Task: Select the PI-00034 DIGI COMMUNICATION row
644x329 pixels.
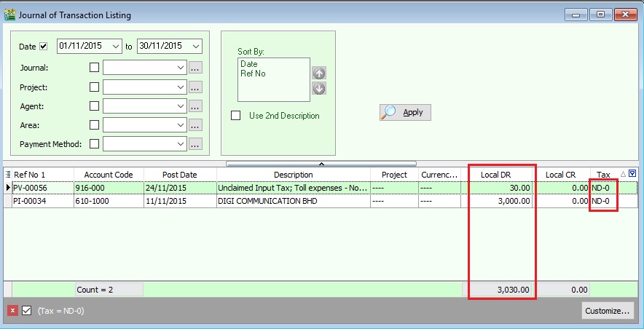Action: (x=291, y=201)
